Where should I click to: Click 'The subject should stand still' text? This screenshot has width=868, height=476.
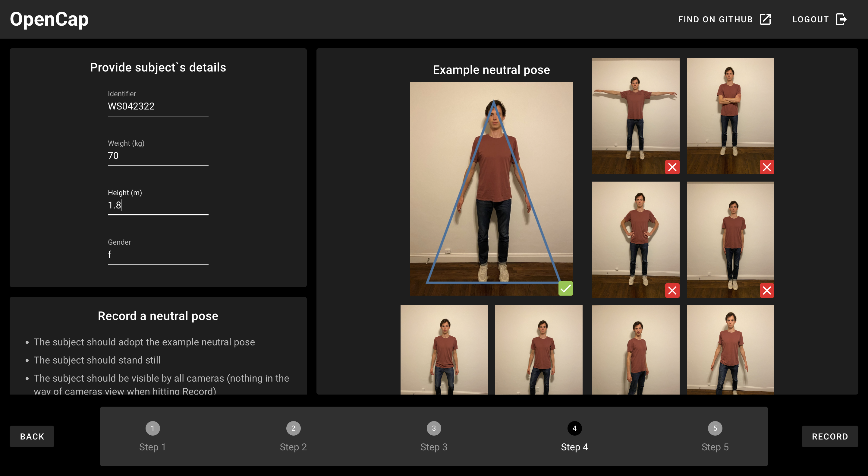pos(97,360)
